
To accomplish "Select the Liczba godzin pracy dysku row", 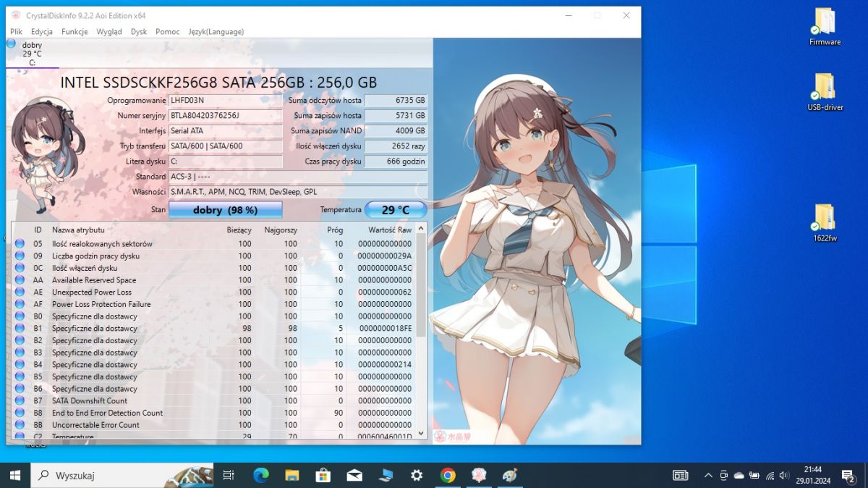I will [213, 256].
